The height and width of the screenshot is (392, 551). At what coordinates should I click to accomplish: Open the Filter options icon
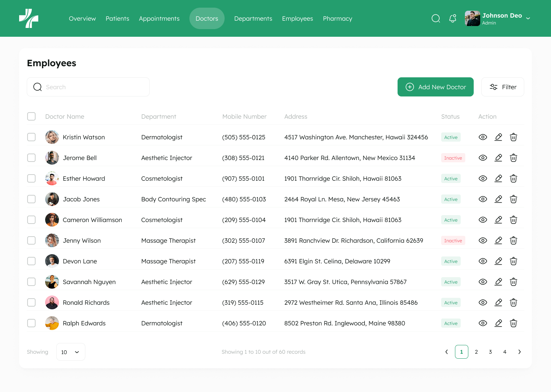pyautogui.click(x=494, y=87)
